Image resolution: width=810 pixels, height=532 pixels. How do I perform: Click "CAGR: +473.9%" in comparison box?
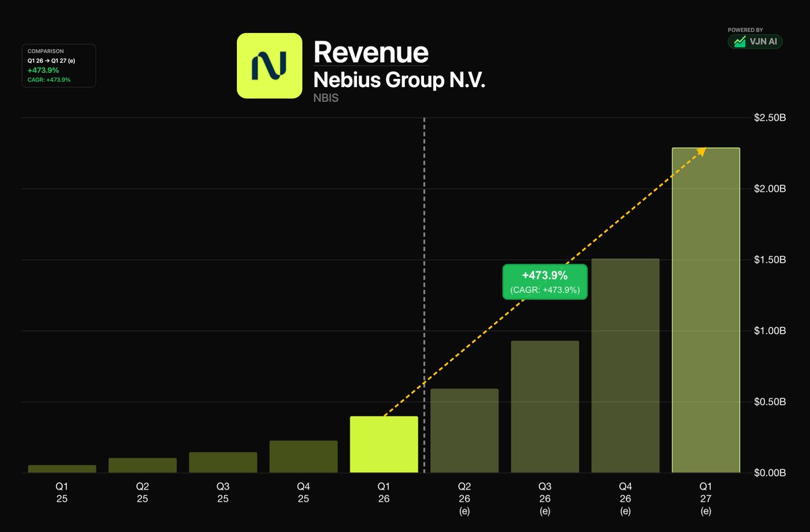pos(49,80)
